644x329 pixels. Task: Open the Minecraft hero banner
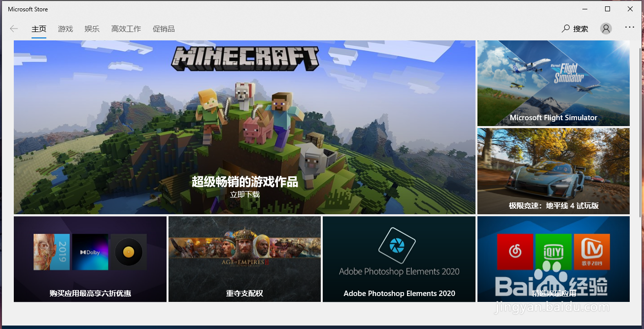[x=244, y=127]
